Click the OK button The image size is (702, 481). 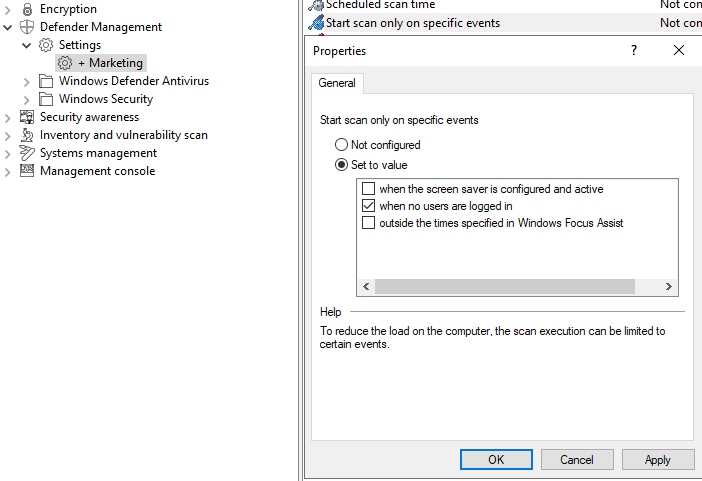pyautogui.click(x=496, y=460)
